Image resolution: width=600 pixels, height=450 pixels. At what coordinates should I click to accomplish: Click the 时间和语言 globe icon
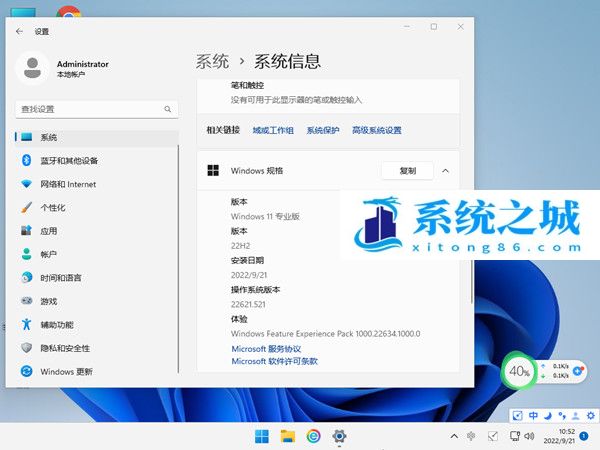coord(26,277)
